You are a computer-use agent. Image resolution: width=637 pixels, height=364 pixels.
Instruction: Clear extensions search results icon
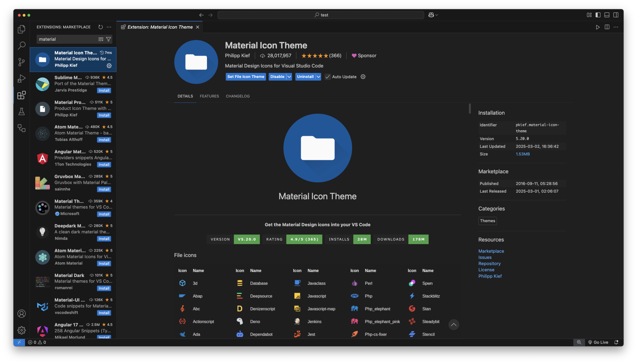(101, 39)
